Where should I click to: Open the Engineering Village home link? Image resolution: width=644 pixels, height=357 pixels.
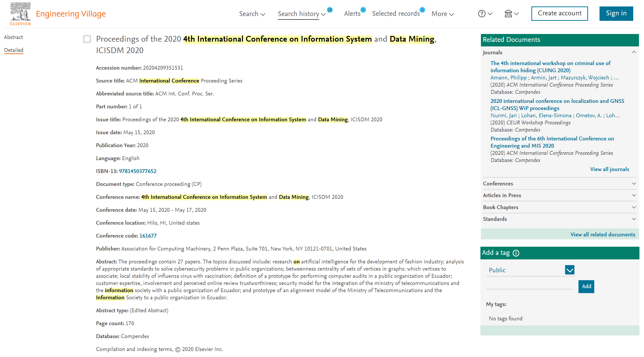click(71, 14)
